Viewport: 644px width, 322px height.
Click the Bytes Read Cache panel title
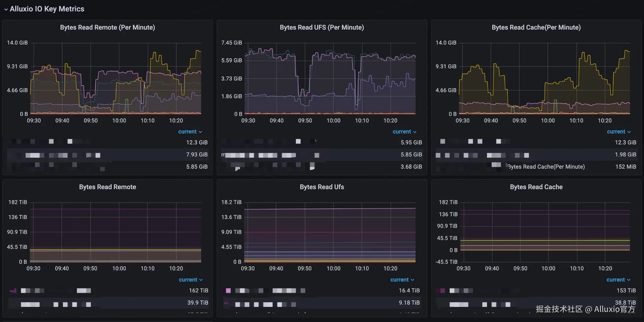[x=536, y=187]
